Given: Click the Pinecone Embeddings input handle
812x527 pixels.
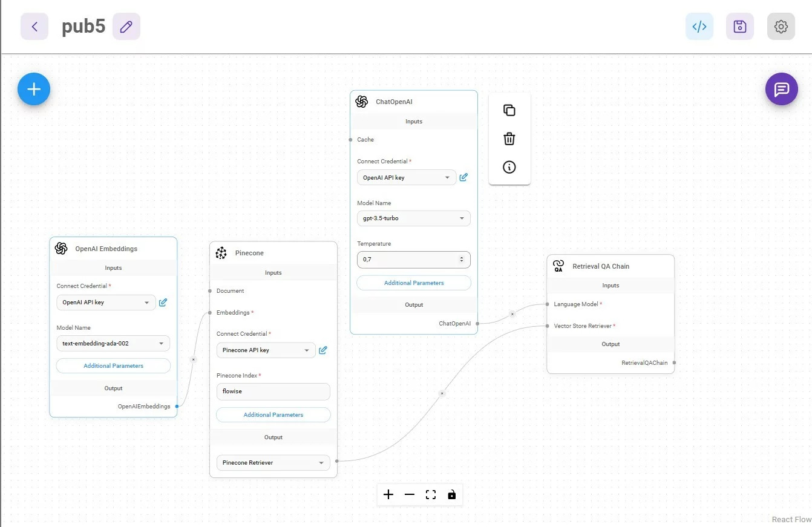Looking at the screenshot, I should click(210, 313).
